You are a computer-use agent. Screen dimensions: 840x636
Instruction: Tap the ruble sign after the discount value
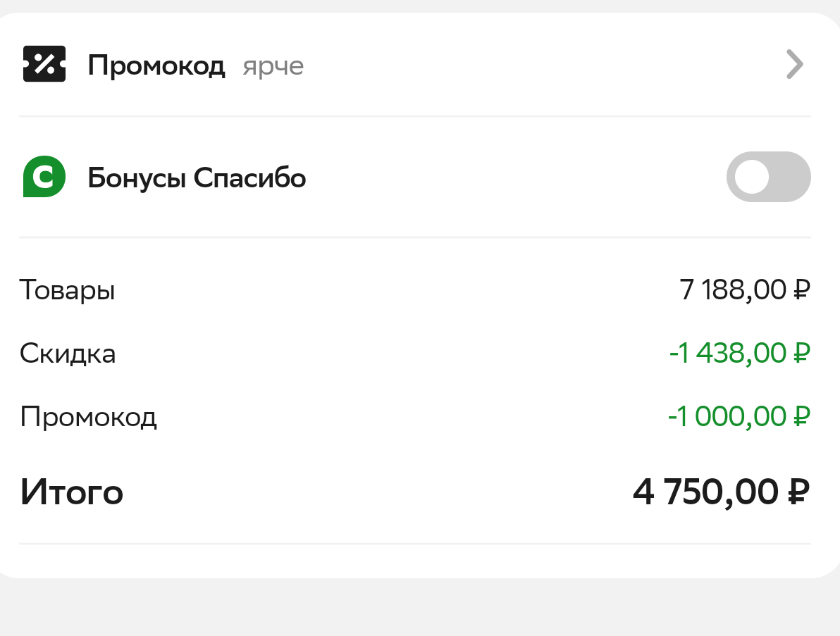801,353
